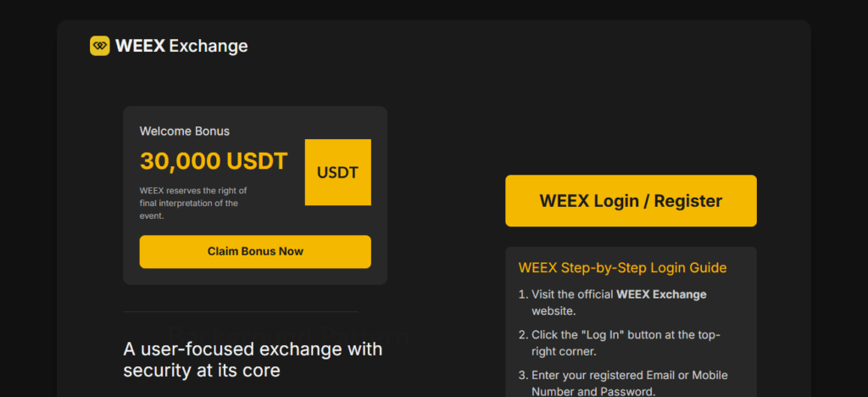Click the list number 1 in the login guide
The width and height of the screenshot is (868, 397).
click(x=522, y=294)
